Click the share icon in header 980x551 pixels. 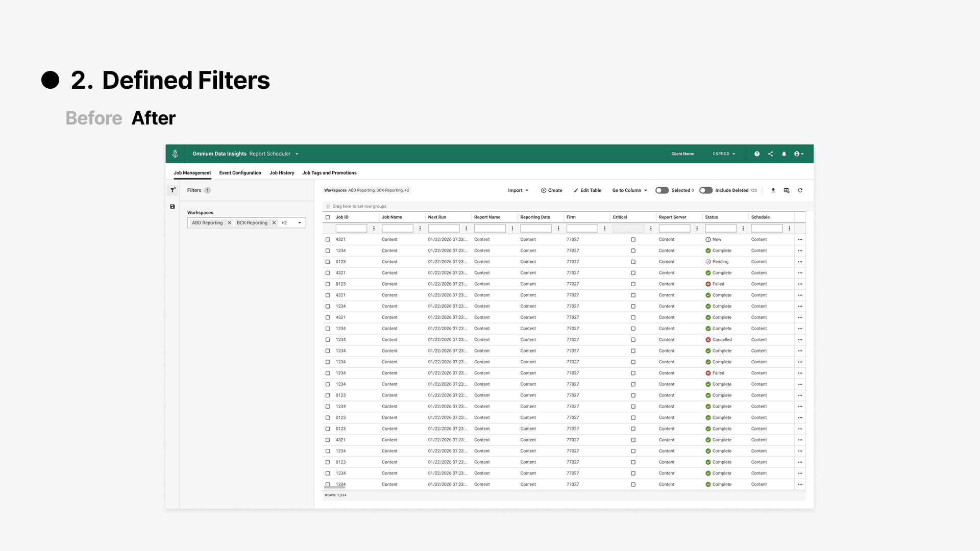770,154
